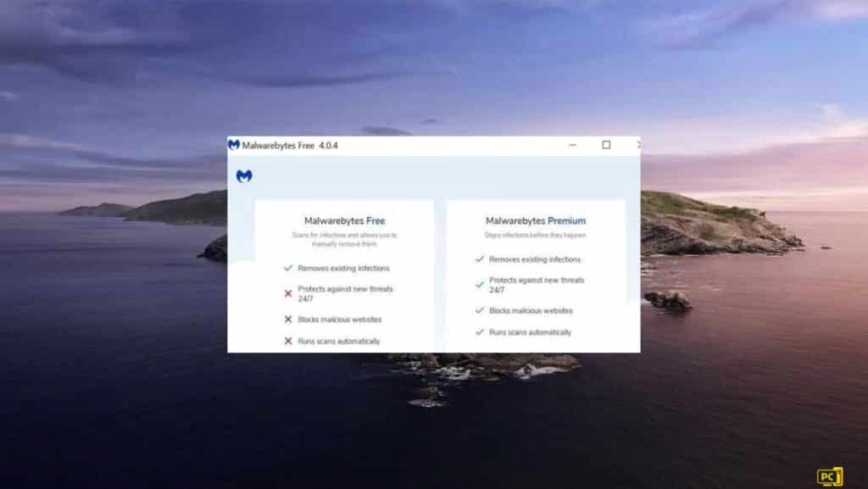
Task: Click the red X beside Free's Blocks malicious websites
Action: (288, 320)
